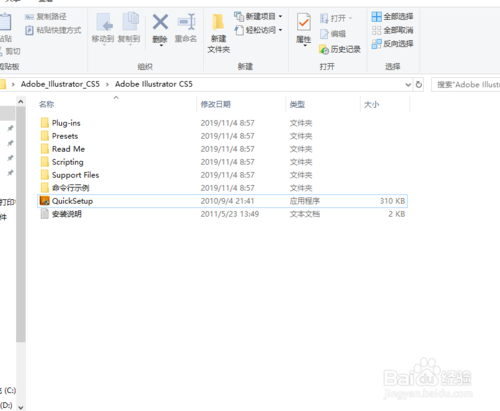The width and height of the screenshot is (500, 411).
Task: Click the 文本文档 type cell
Action: [305, 214]
